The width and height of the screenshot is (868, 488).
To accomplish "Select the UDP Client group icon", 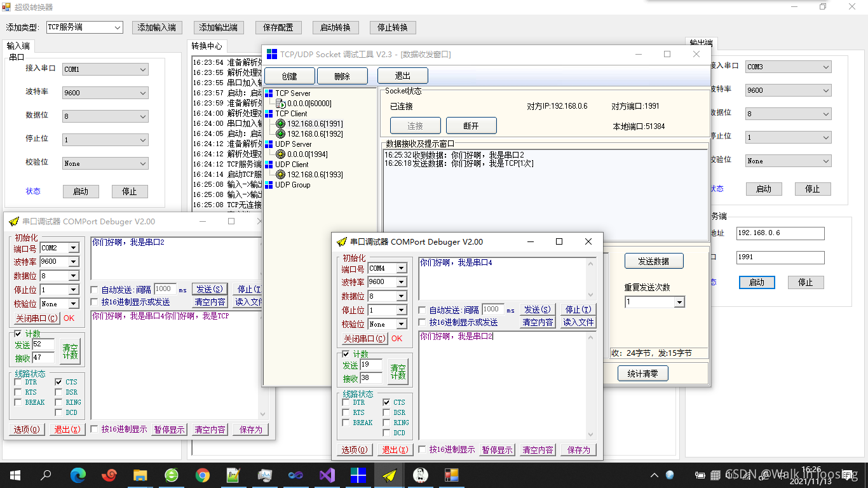I will pyautogui.click(x=269, y=165).
